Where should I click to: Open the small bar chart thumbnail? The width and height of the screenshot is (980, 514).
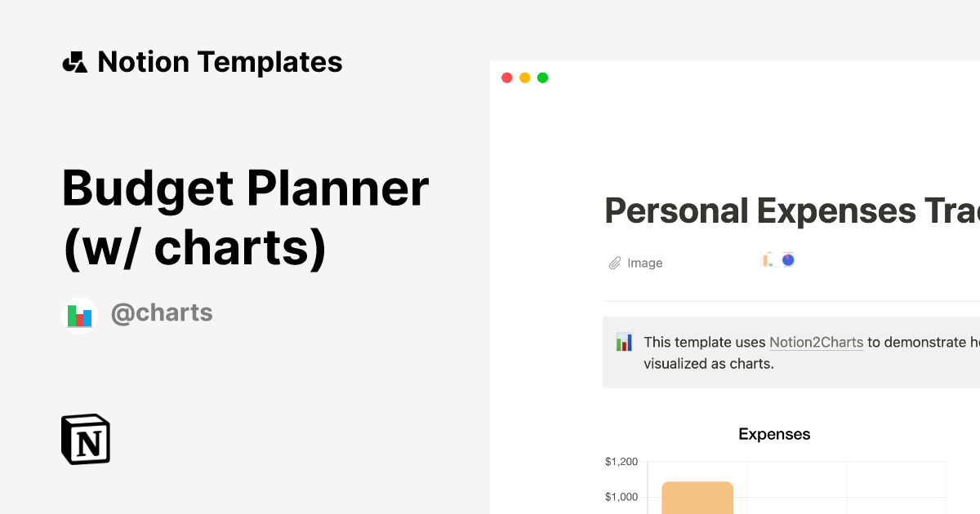click(767, 259)
